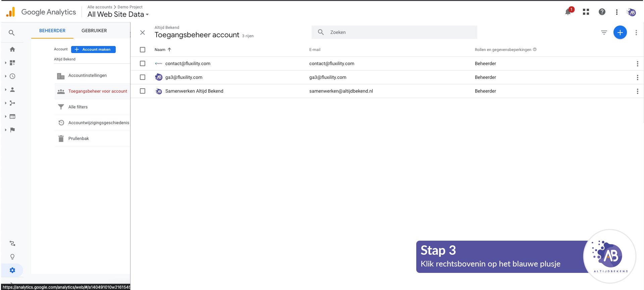The image size is (644, 290).
Task: Open row menu for contact@fluxility.com
Action: coord(637,64)
